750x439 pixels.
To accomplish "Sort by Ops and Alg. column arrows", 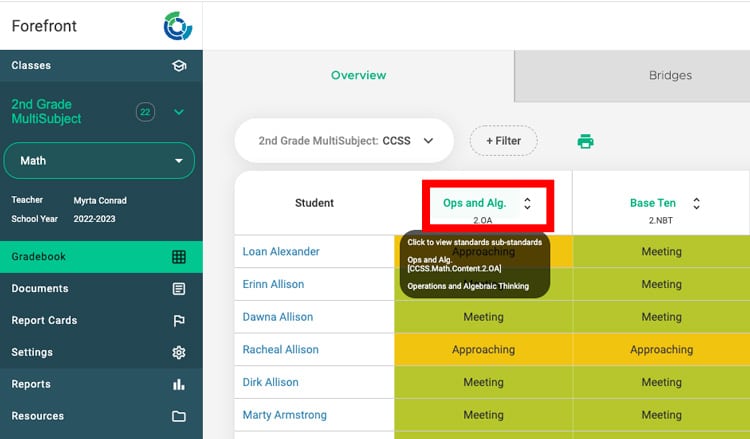I will [527, 204].
